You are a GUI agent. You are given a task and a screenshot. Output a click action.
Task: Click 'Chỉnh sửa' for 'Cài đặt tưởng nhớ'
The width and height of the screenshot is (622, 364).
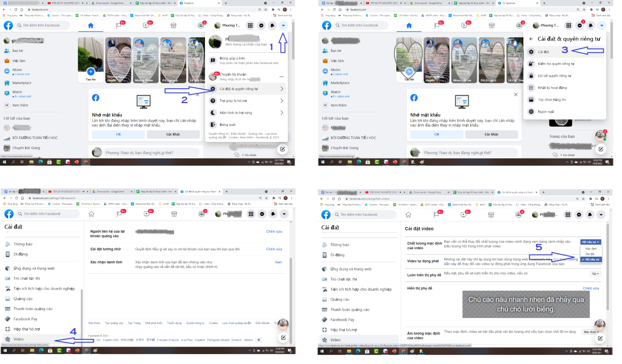pyautogui.click(x=274, y=249)
